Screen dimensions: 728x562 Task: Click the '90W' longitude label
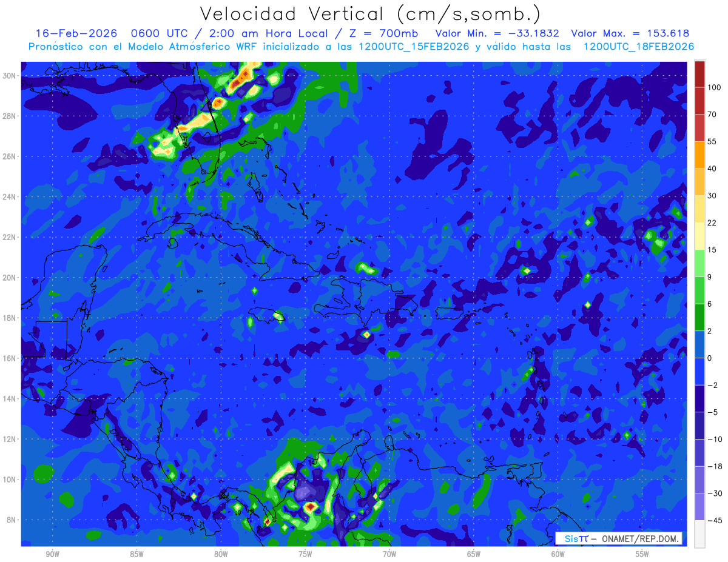point(52,554)
